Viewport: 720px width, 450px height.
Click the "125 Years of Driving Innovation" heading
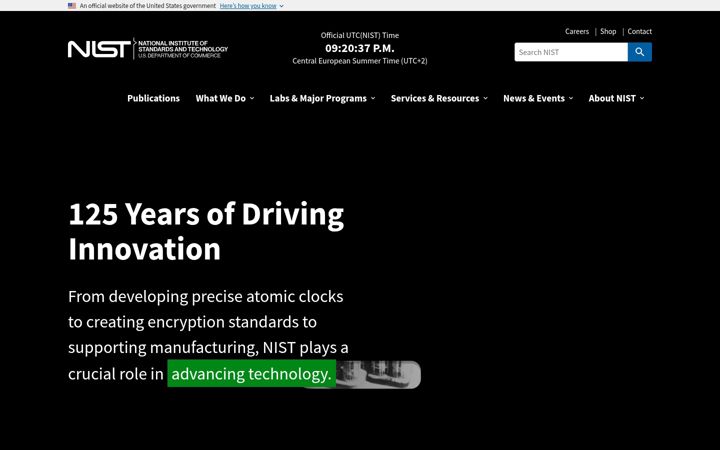click(x=206, y=231)
